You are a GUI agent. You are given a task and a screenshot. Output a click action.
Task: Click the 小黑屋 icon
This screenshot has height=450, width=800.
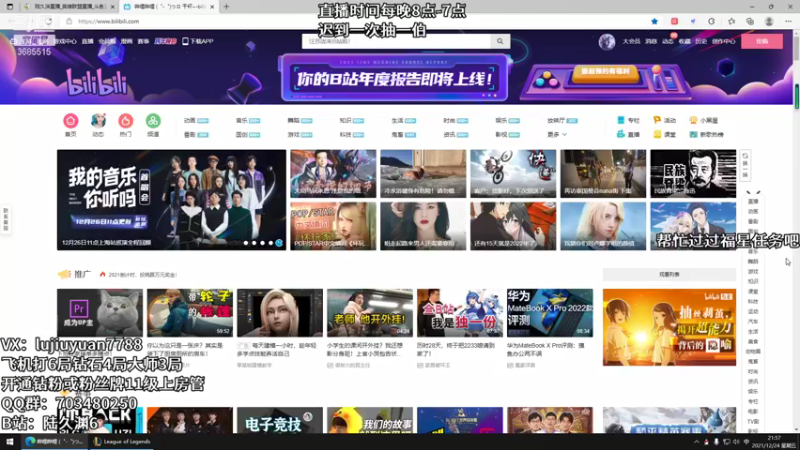[693, 120]
